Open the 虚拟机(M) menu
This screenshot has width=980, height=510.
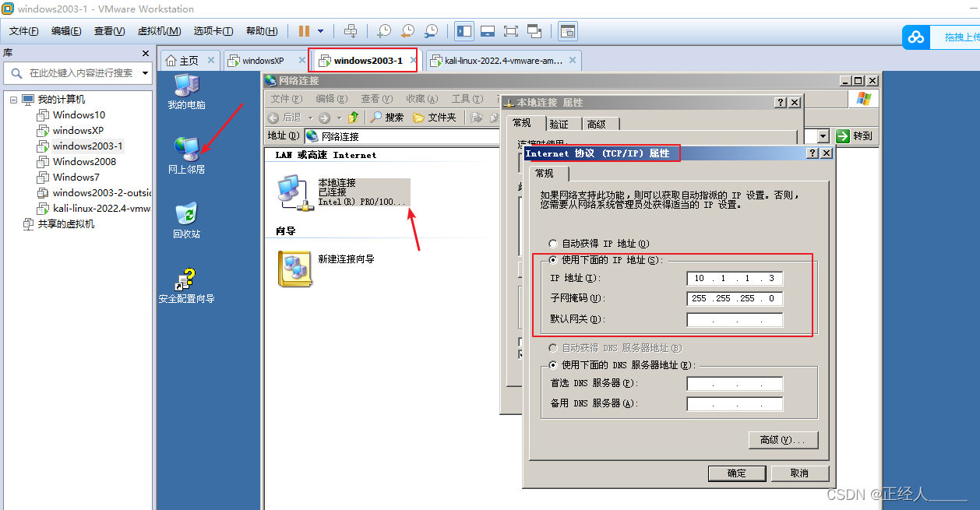pos(159,31)
